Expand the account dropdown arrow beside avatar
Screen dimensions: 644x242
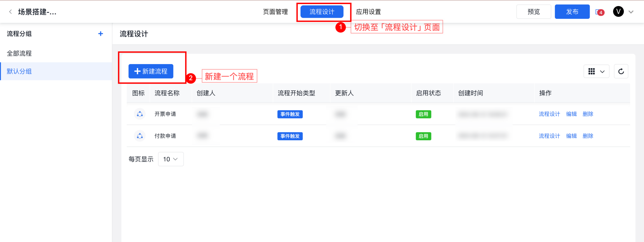(631, 12)
